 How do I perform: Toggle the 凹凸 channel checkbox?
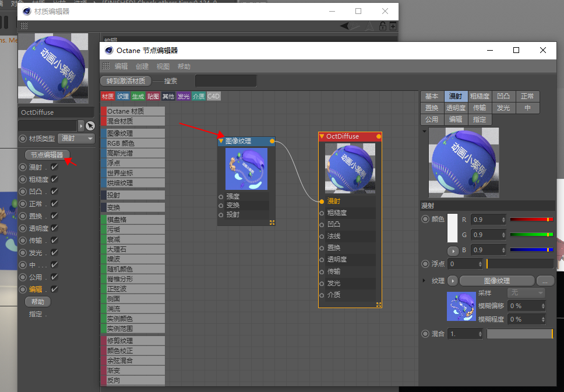click(x=54, y=192)
